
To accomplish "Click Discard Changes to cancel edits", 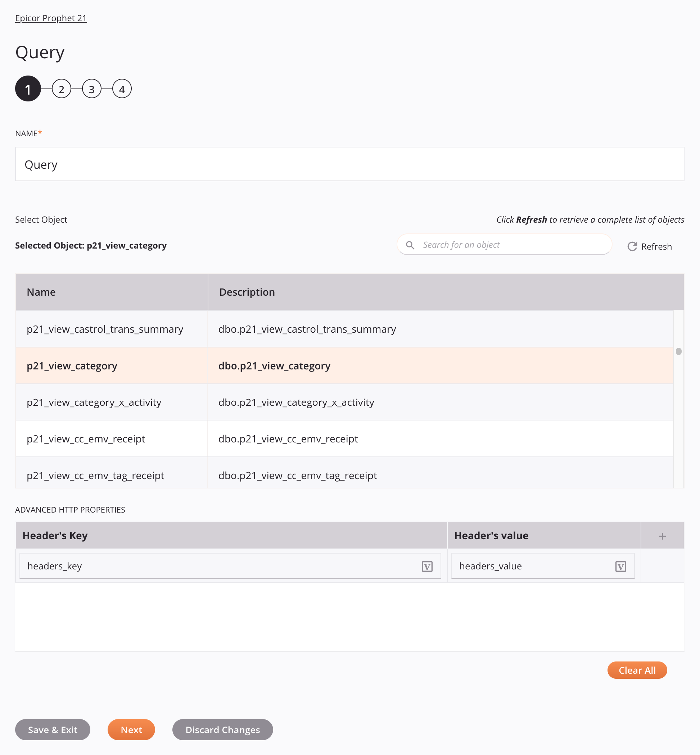I will tap(222, 729).
